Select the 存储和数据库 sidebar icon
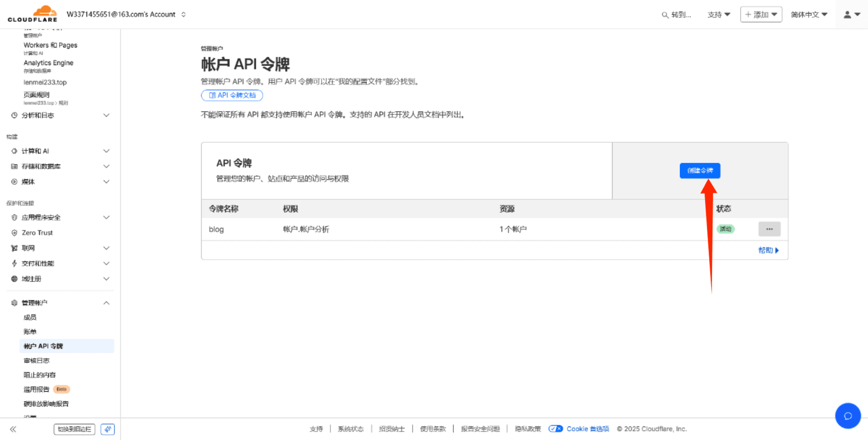The height and width of the screenshot is (440, 868). click(x=14, y=166)
